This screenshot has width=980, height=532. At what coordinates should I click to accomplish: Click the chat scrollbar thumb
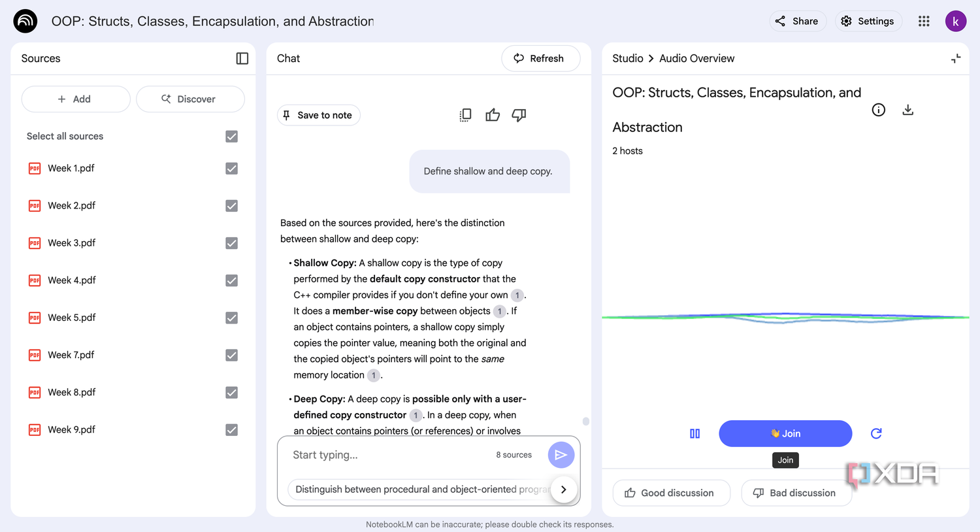coord(586,422)
